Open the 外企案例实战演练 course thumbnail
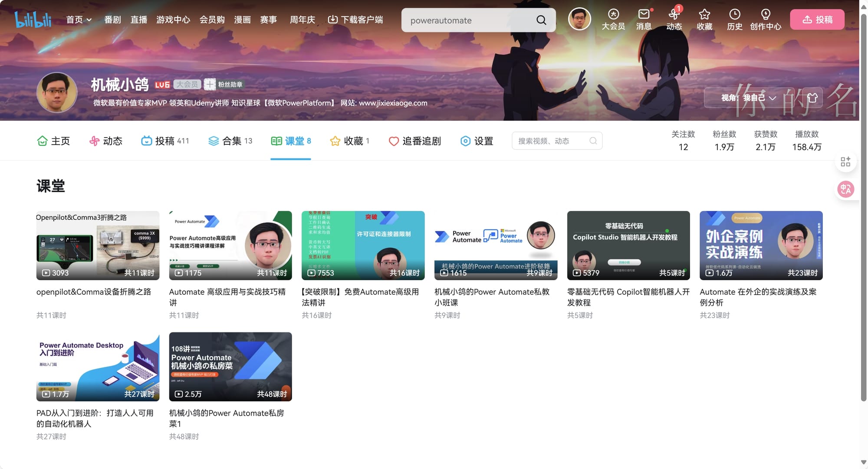Image resolution: width=868 pixels, height=469 pixels. [761, 245]
